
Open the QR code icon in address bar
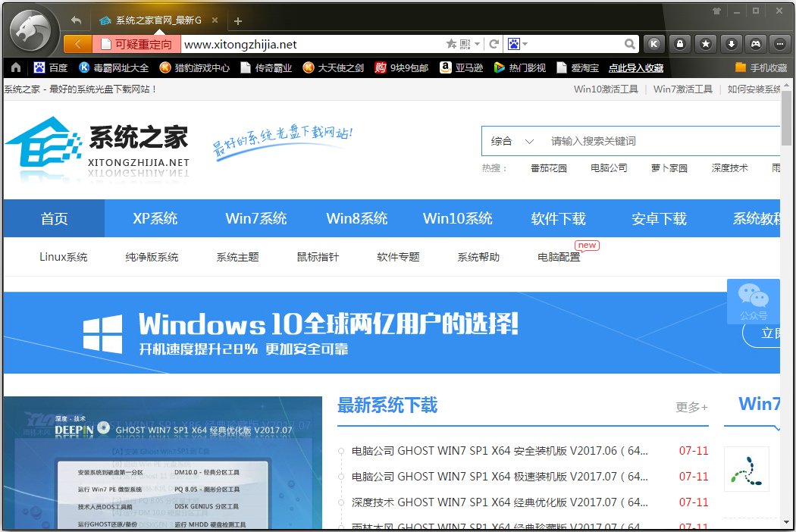(x=465, y=44)
